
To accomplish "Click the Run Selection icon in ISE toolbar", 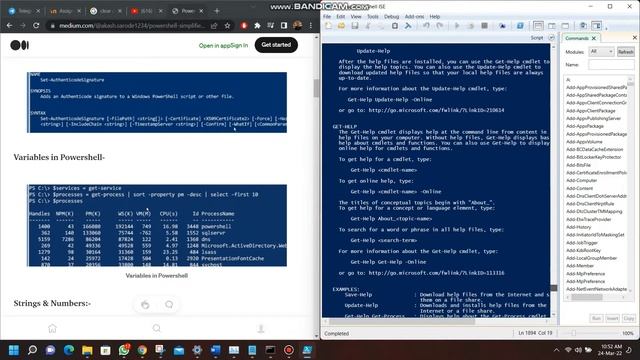I will coord(471,26).
